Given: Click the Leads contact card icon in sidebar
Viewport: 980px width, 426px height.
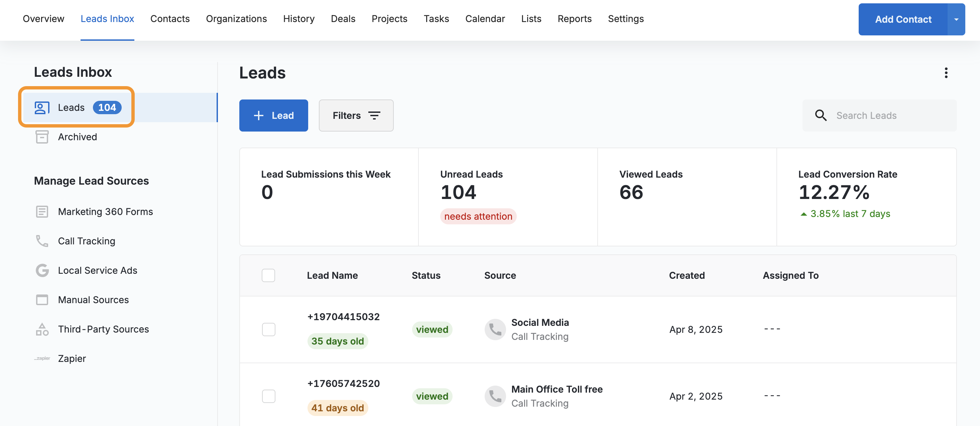Looking at the screenshot, I should pos(42,108).
